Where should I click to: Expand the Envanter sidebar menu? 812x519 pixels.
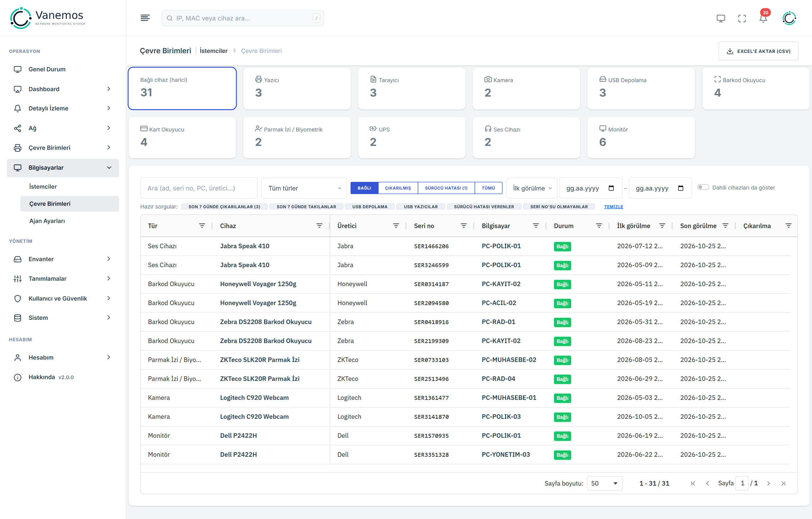click(x=63, y=259)
